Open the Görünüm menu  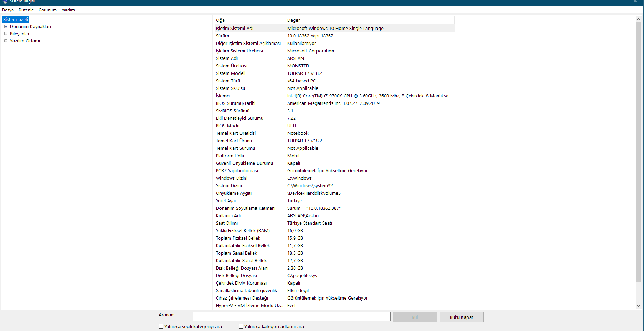48,10
